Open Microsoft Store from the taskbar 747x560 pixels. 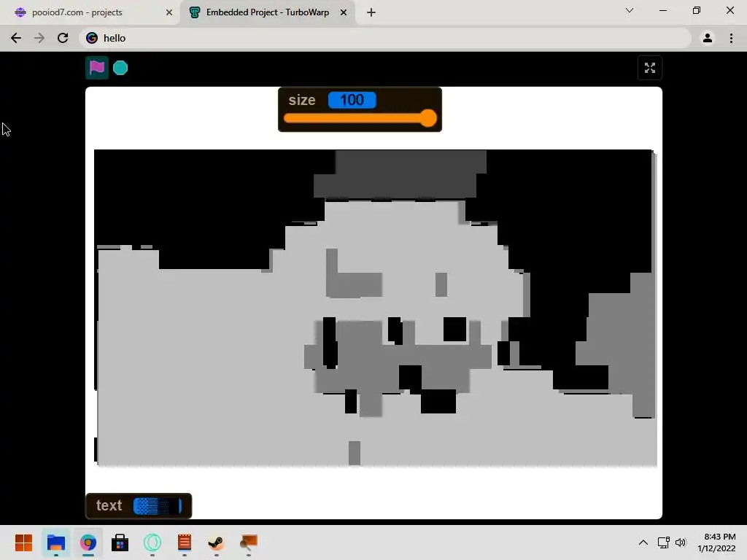pyautogui.click(x=120, y=542)
